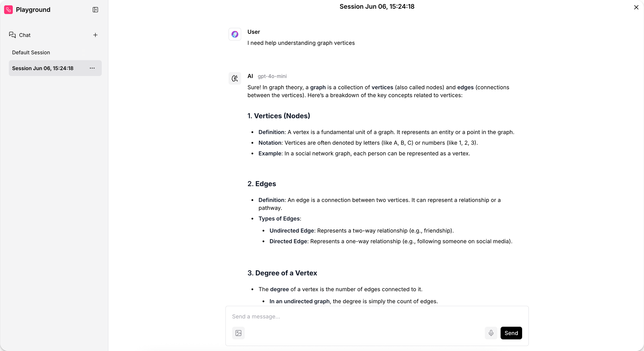Click the User avatar icon
644x351 pixels.
point(235,34)
